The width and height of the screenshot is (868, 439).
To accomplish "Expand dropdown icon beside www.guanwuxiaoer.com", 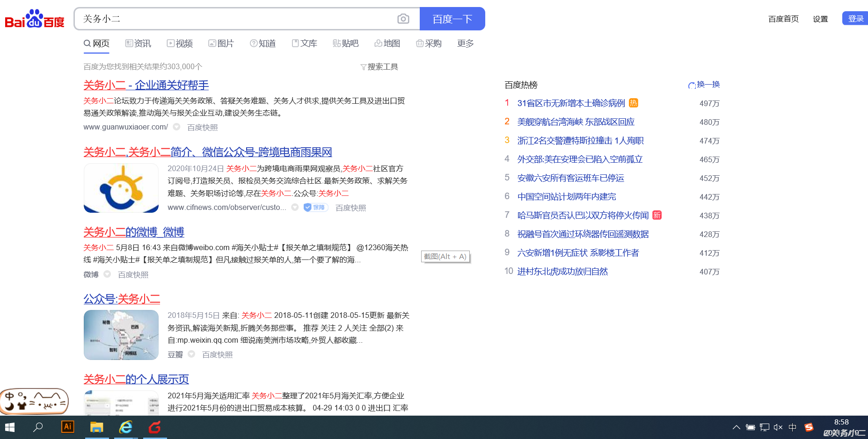I will tap(176, 127).
